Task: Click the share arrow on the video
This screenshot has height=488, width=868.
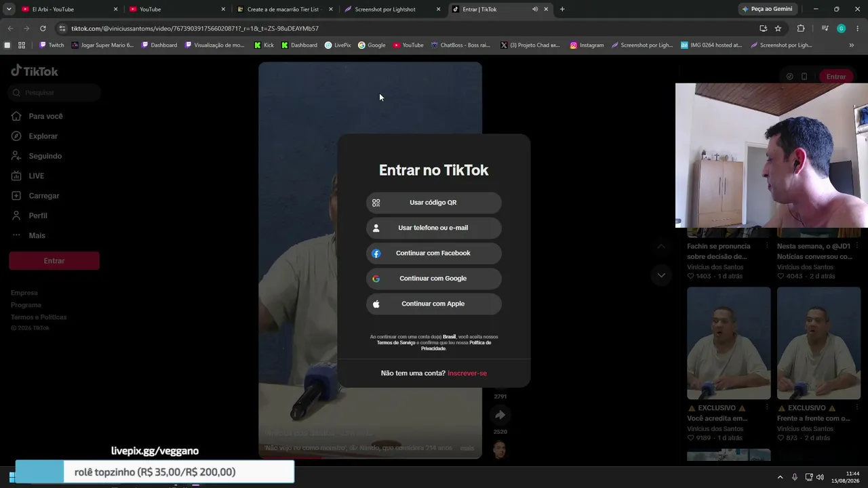Action: click(500, 415)
